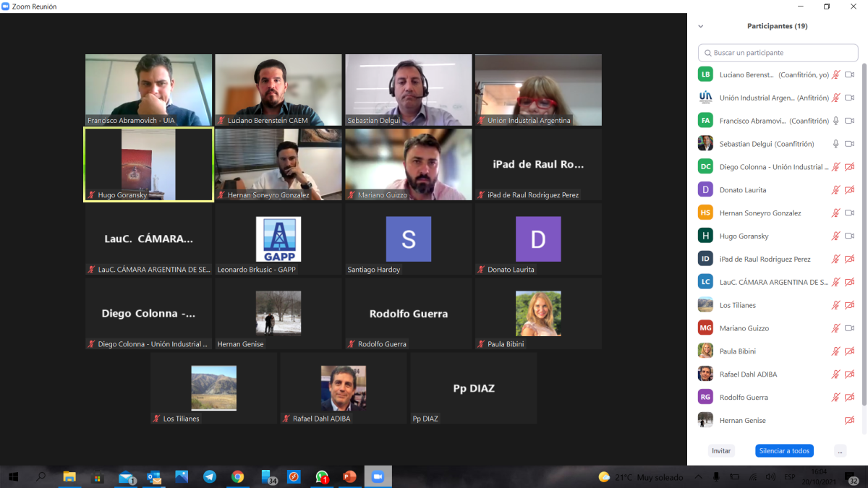Click iPad de Raul Rodriguez Perez's muted mic icon
This screenshot has width=868, height=488.
pos(835,259)
